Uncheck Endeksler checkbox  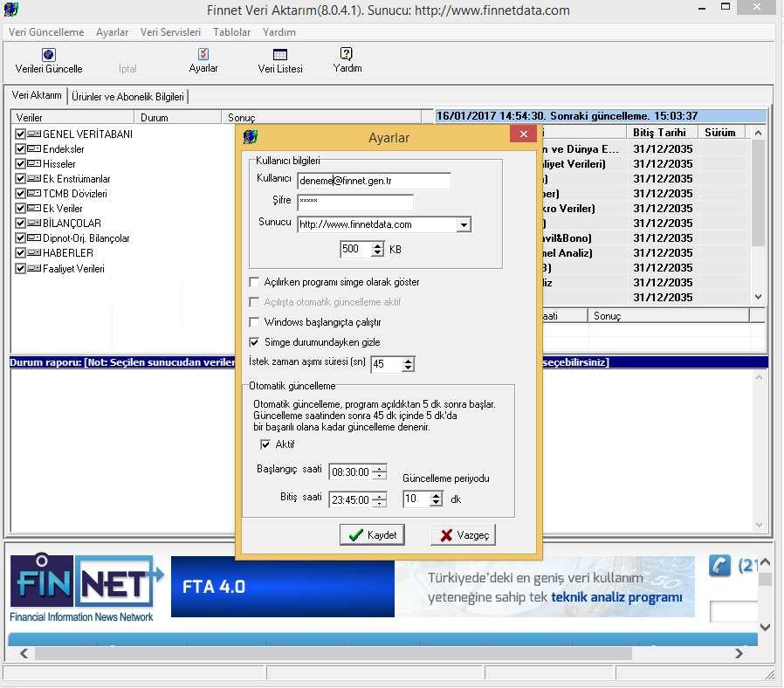[20, 149]
